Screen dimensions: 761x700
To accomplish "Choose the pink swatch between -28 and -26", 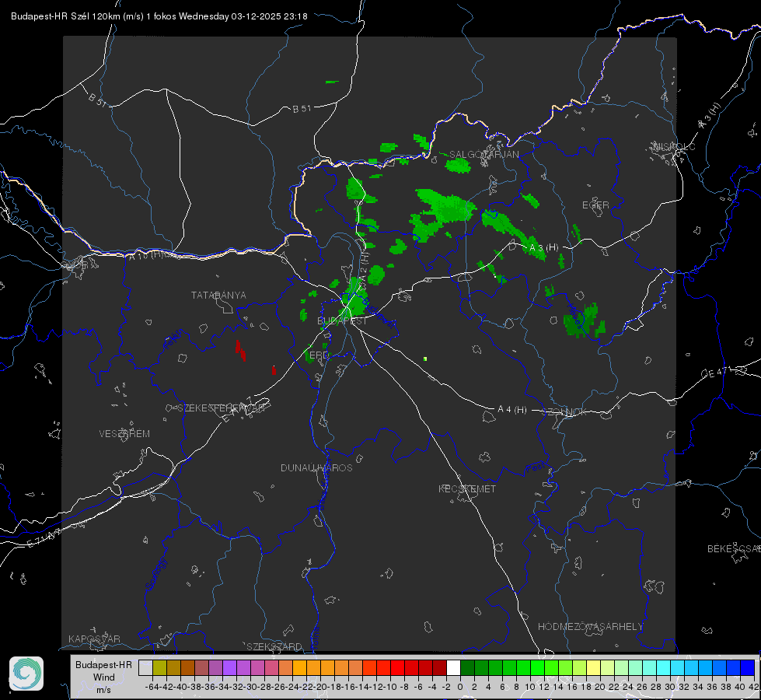I will pos(271,667).
